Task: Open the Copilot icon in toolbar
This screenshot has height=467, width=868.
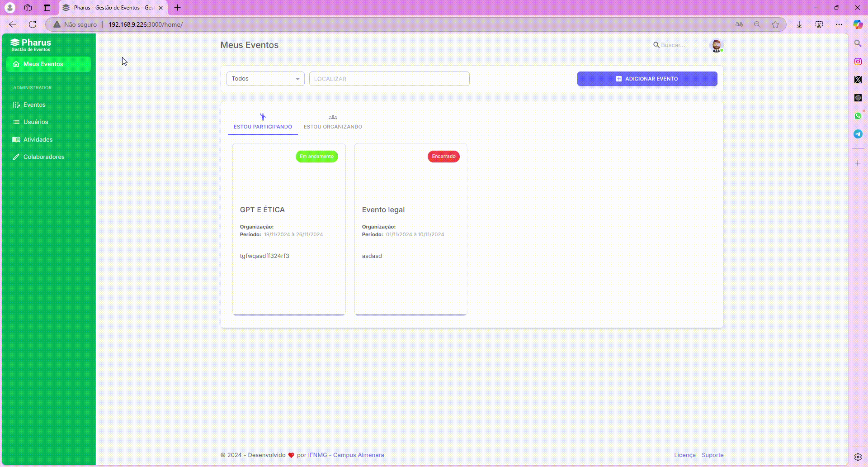Action: pyautogui.click(x=858, y=24)
